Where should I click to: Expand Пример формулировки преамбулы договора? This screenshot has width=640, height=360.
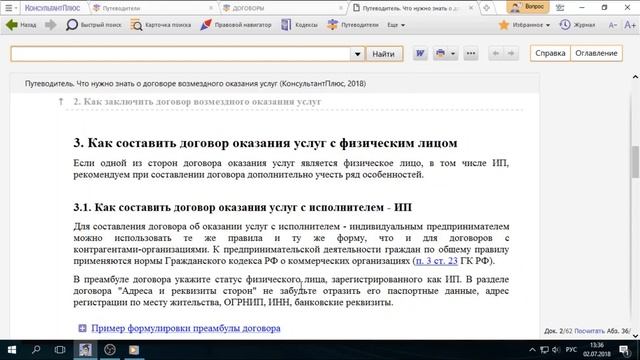[x=82, y=329]
